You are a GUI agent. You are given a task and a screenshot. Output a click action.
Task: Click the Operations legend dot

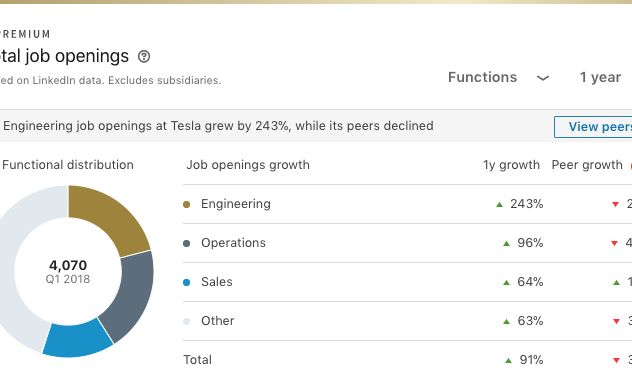coord(186,243)
